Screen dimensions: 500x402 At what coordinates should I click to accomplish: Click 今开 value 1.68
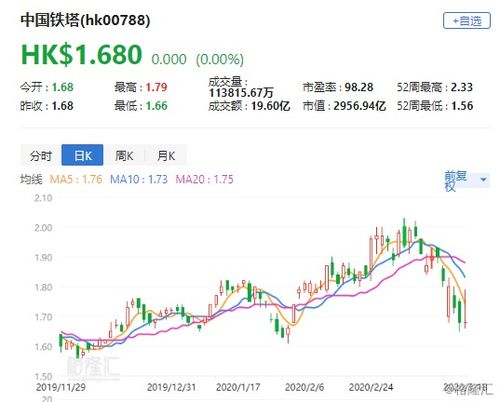tap(63, 87)
